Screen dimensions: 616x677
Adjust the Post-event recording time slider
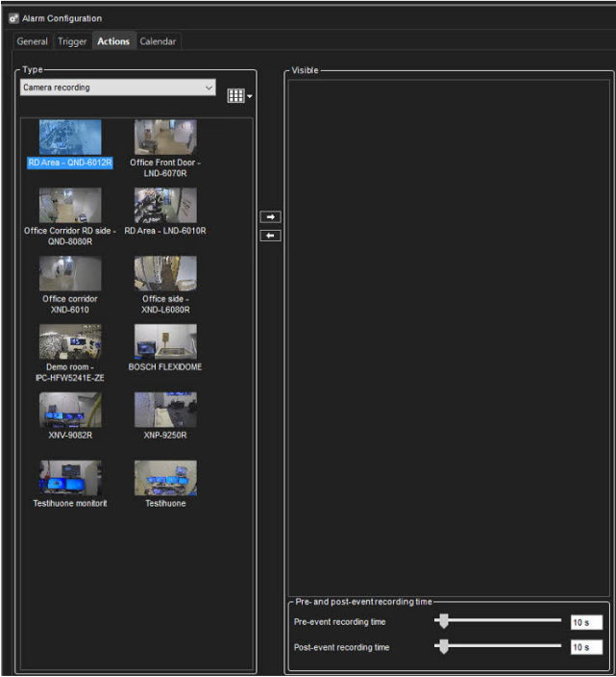pyautogui.click(x=443, y=647)
